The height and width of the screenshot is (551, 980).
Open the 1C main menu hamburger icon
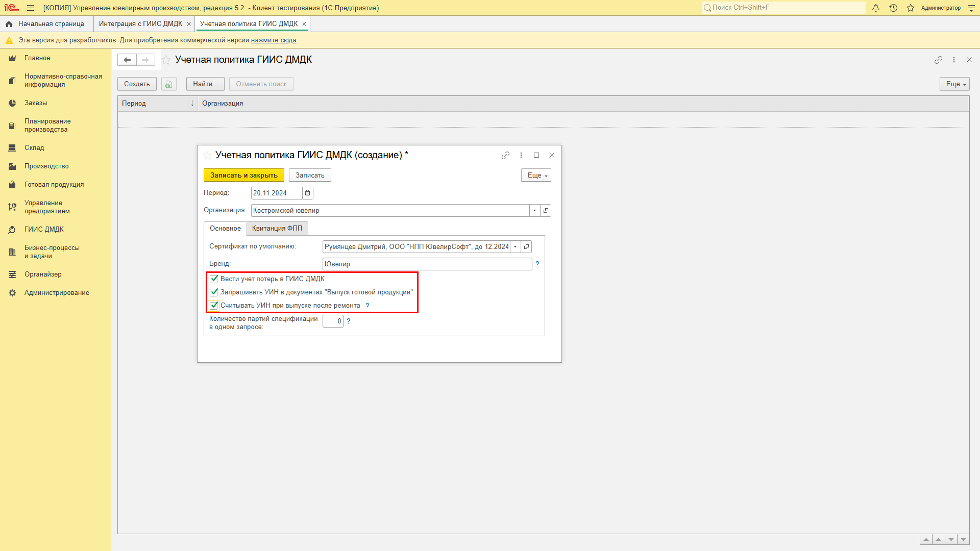coord(31,8)
